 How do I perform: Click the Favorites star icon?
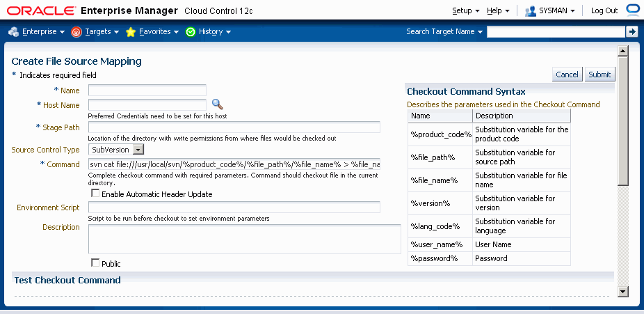click(x=131, y=31)
